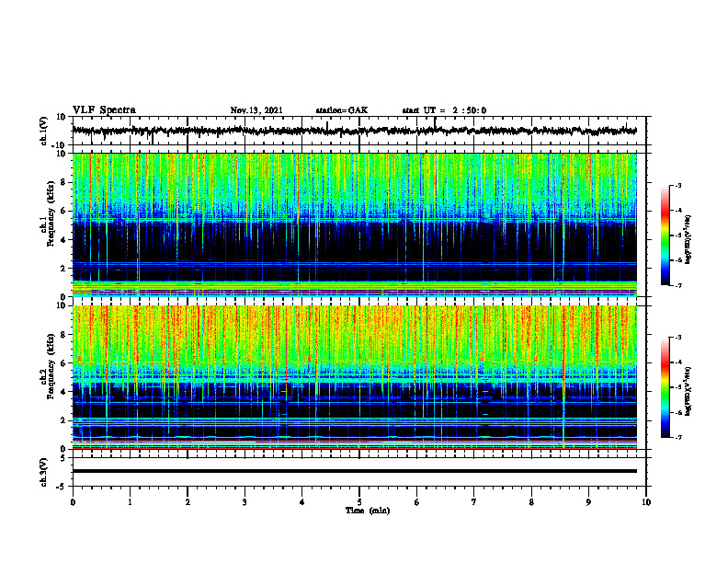Click the "Time (min)" x-axis label
The image size is (728, 563).
[x=368, y=511]
